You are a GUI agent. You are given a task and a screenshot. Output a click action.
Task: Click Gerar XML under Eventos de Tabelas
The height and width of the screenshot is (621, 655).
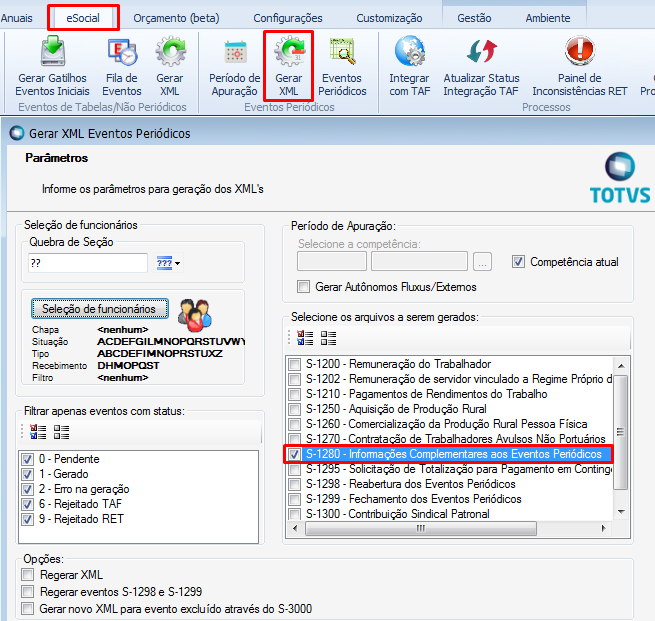coord(170,66)
